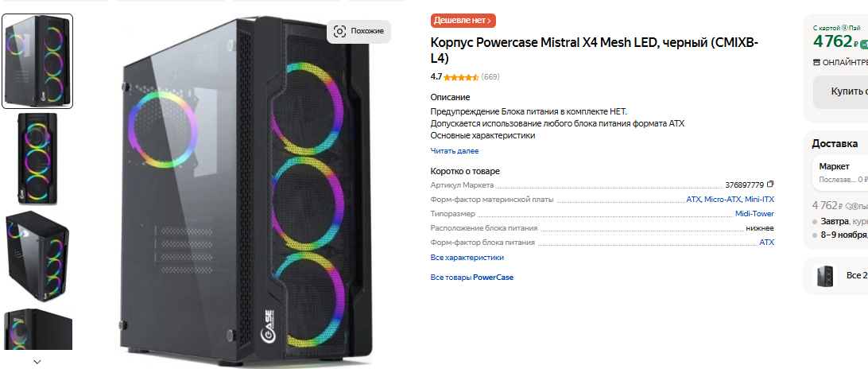Copy the Market article number
The image size is (868, 369).
click(770, 184)
